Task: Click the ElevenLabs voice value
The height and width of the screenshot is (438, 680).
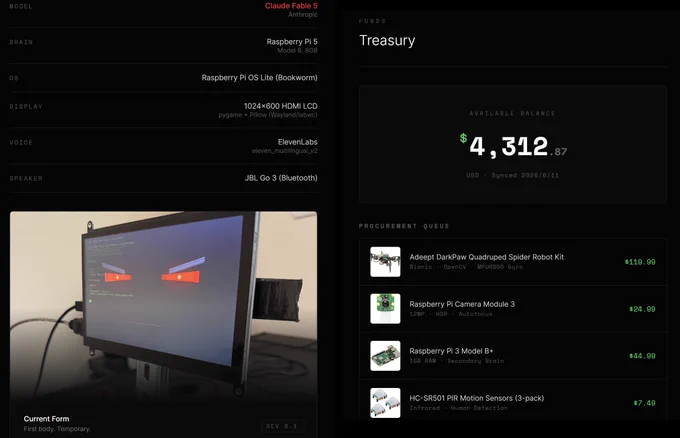Action: [x=298, y=142]
